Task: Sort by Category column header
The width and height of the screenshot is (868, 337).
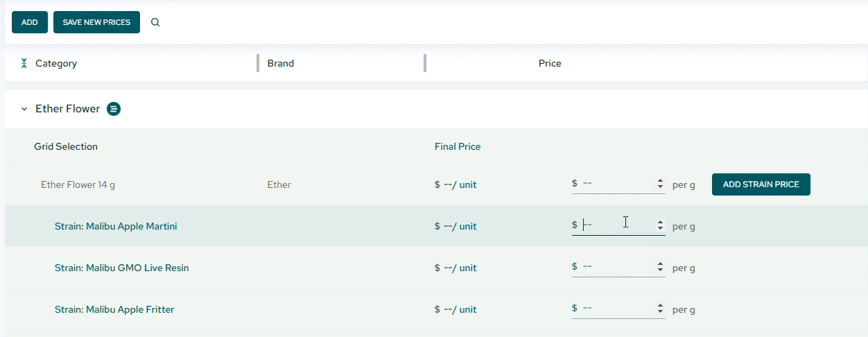Action: point(56,63)
